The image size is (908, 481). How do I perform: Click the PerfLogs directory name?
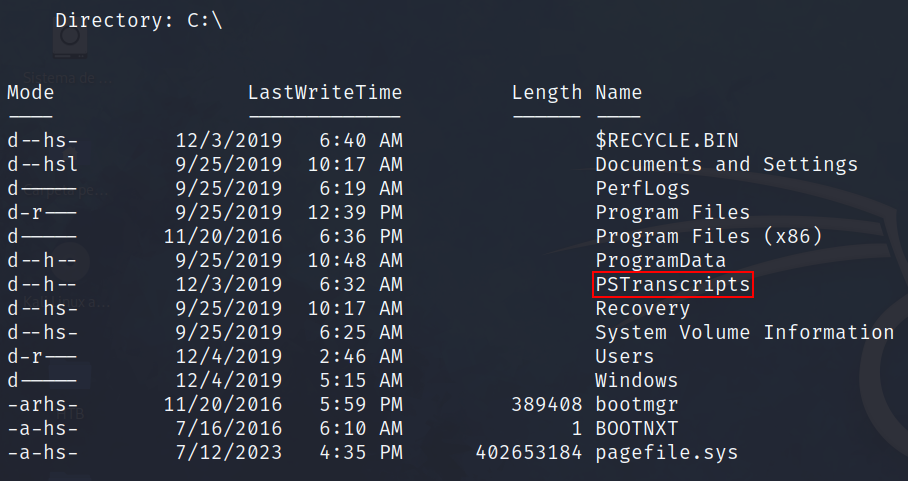pyautogui.click(x=642, y=188)
